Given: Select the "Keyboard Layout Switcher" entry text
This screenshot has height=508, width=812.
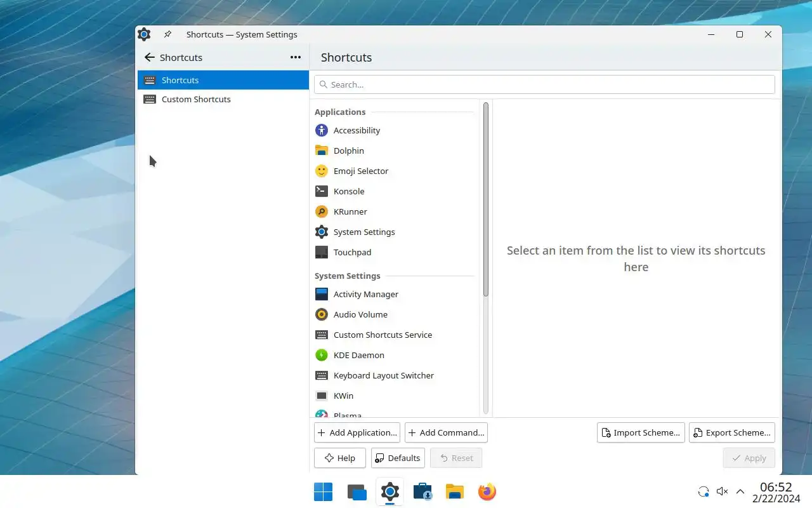Looking at the screenshot, I should [x=384, y=375].
